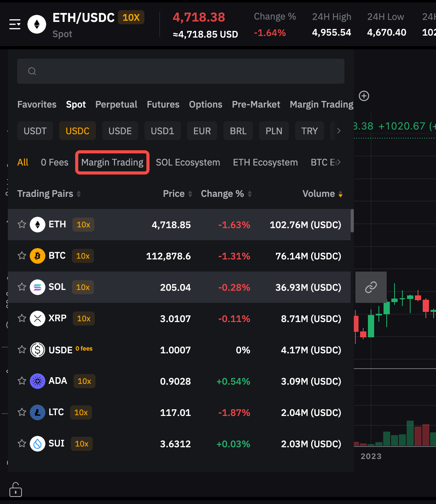
Task: Click the Solana coin icon in the list
Action: pyautogui.click(x=38, y=287)
